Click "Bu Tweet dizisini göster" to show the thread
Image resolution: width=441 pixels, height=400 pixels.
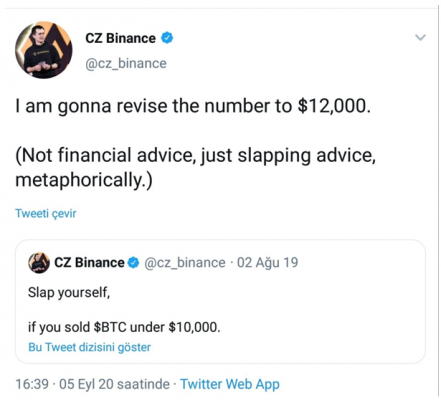pos(89,347)
